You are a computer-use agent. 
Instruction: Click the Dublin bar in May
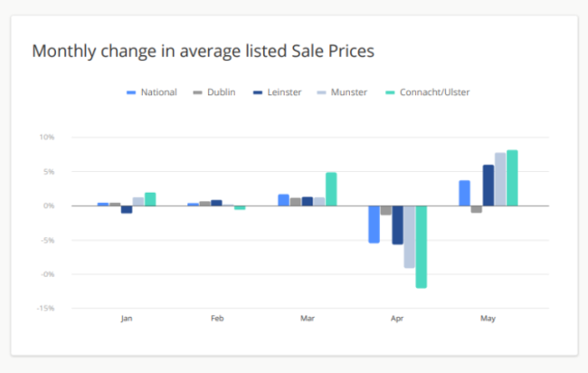point(476,209)
